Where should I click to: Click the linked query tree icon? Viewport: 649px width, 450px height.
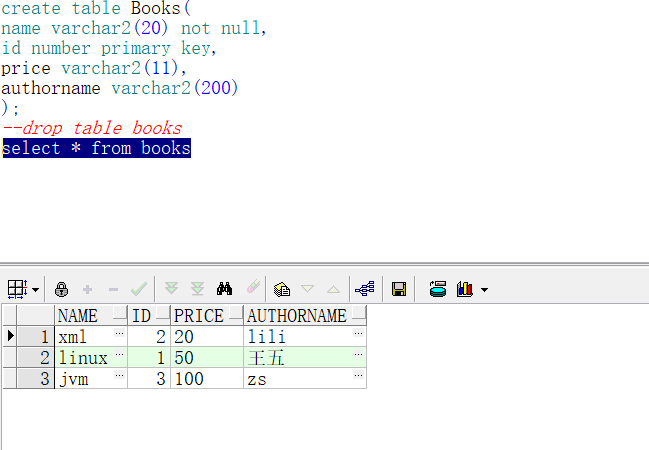coord(365,289)
